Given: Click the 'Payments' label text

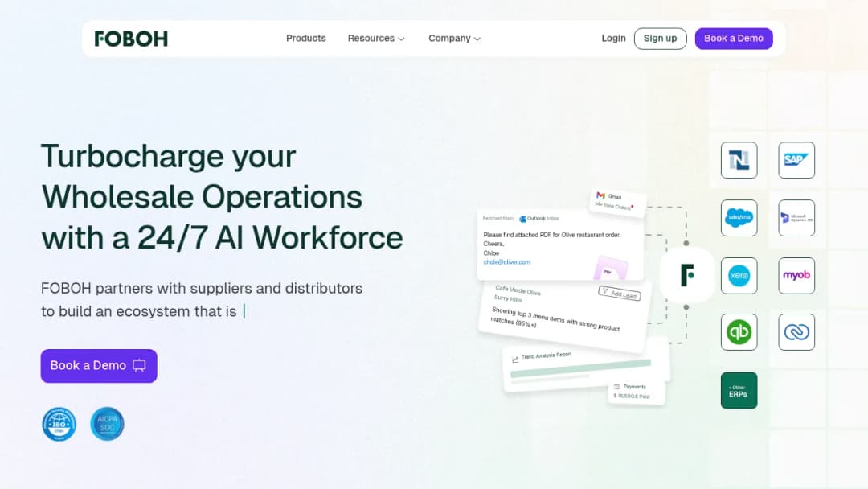Looking at the screenshot, I should pyautogui.click(x=634, y=387).
